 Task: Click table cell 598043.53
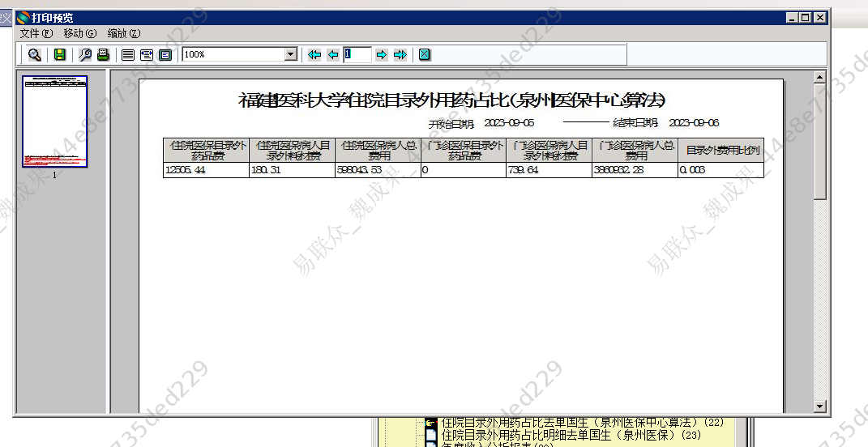[378, 170]
